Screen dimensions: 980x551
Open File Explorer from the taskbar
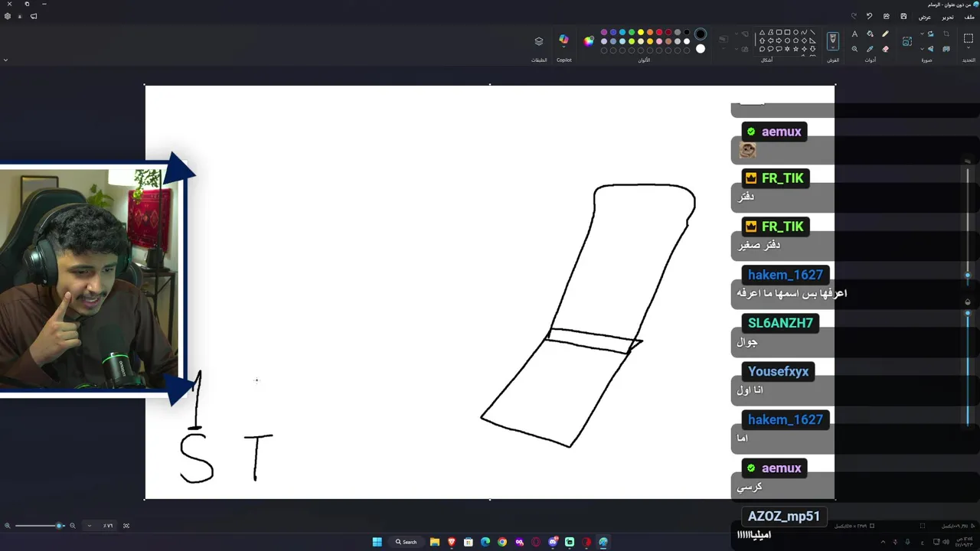(x=434, y=542)
